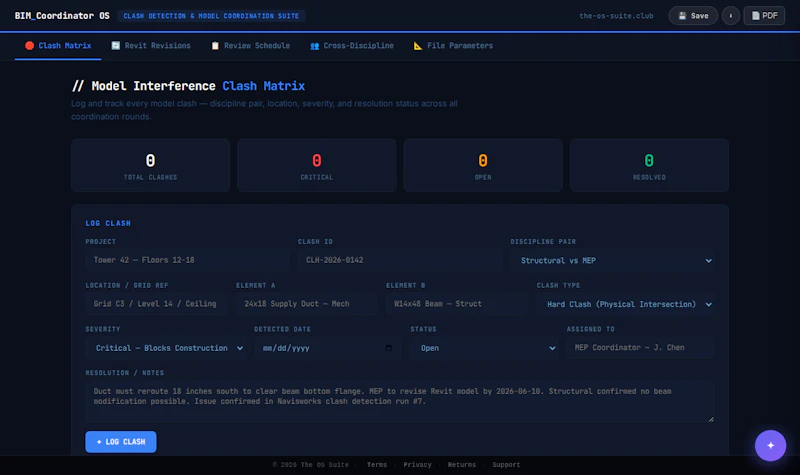Go to the Cross-Discipline tab
Viewport: 800px width, 475px height.
point(352,46)
